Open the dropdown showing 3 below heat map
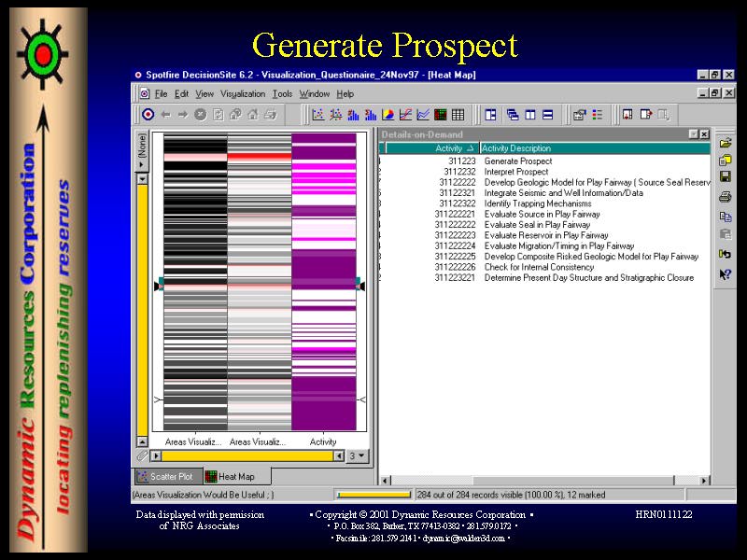This screenshot has width=747, height=560. [357, 456]
